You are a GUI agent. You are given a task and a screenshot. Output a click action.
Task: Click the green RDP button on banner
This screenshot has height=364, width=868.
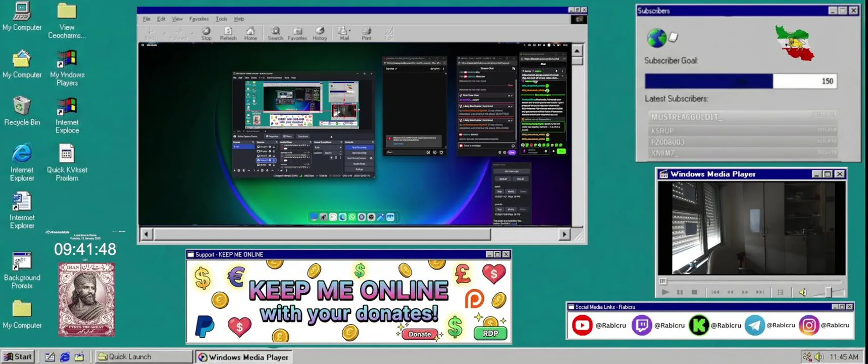(x=490, y=333)
